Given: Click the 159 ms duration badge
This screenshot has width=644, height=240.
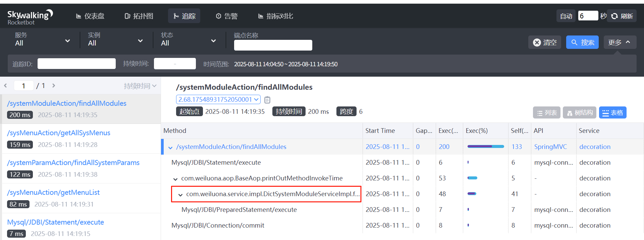Looking at the screenshot, I should point(20,145).
